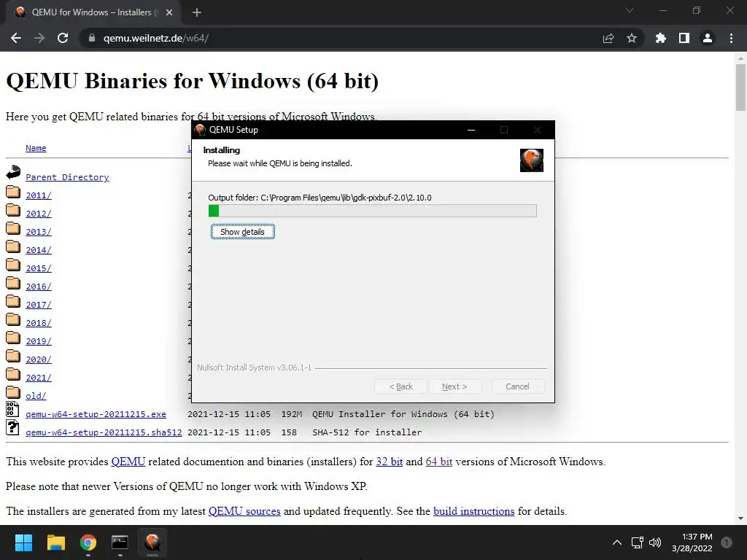
Task: Close the QEMU for Windows tab
Action: pyautogui.click(x=169, y=12)
